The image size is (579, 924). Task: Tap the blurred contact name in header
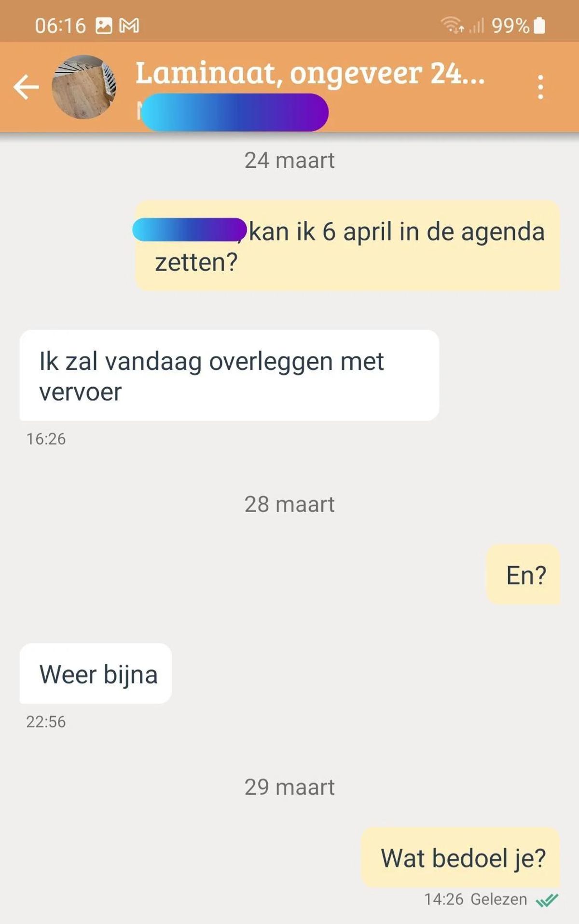pos(234,112)
